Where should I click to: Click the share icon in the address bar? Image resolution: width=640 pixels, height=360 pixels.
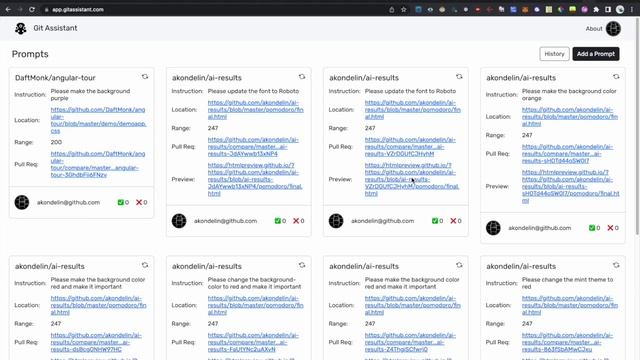point(392,9)
